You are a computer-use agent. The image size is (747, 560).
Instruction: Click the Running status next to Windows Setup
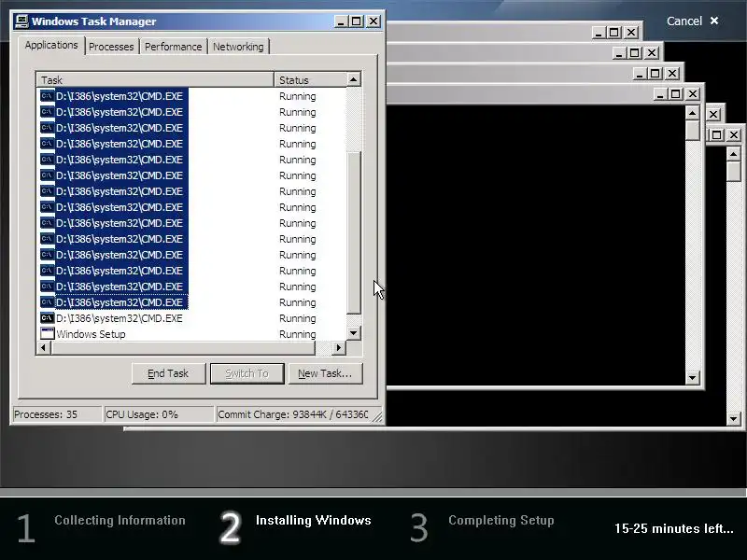pos(298,334)
